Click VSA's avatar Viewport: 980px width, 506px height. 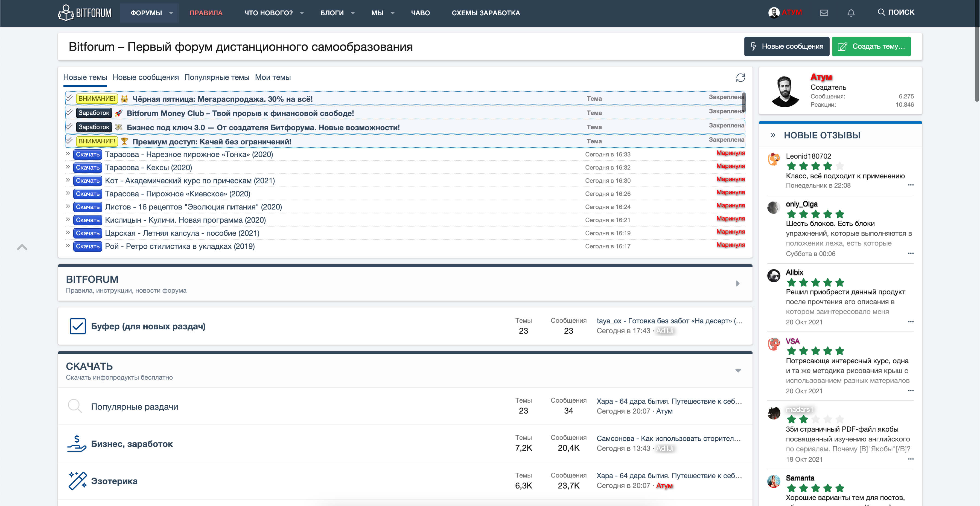coord(774,344)
